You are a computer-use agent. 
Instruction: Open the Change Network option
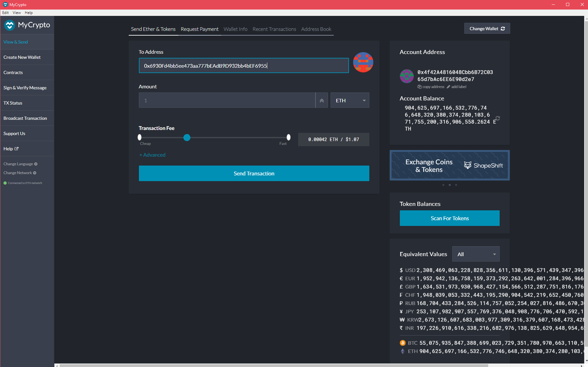20,173
